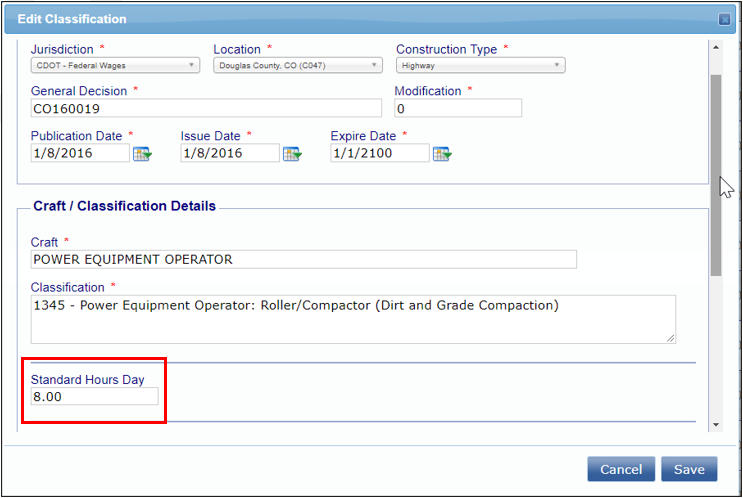This screenshot has height=498, width=743.
Task: Open the Jurisdiction dropdown
Action: [115, 65]
